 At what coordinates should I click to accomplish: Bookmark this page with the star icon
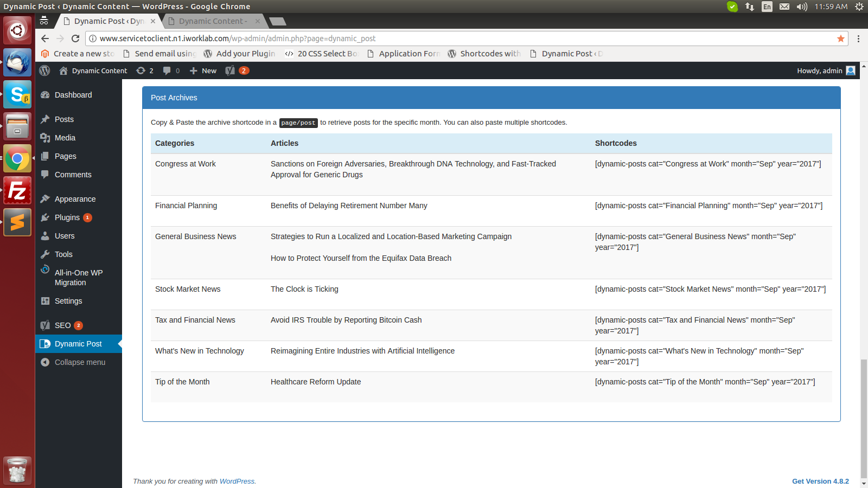(x=840, y=38)
